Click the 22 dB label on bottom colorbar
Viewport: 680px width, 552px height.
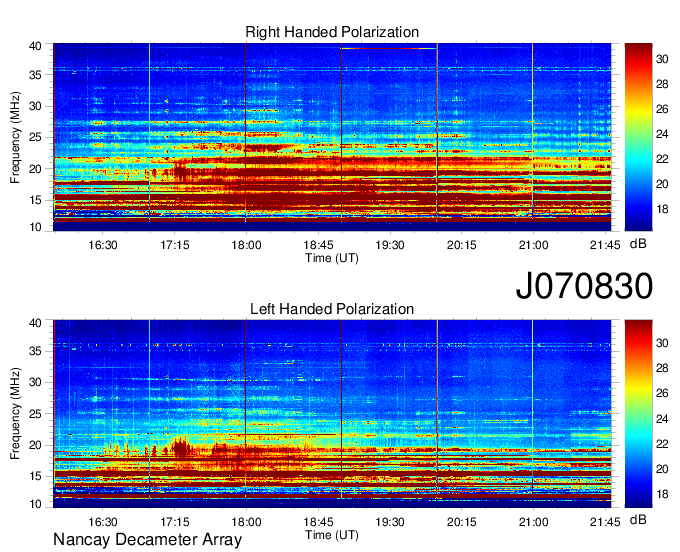(x=662, y=444)
